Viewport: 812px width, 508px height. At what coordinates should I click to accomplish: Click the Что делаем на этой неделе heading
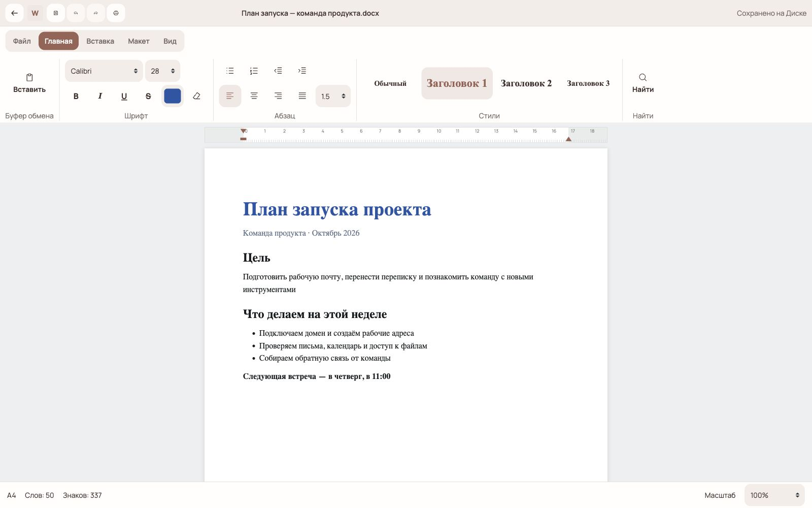pos(315,314)
